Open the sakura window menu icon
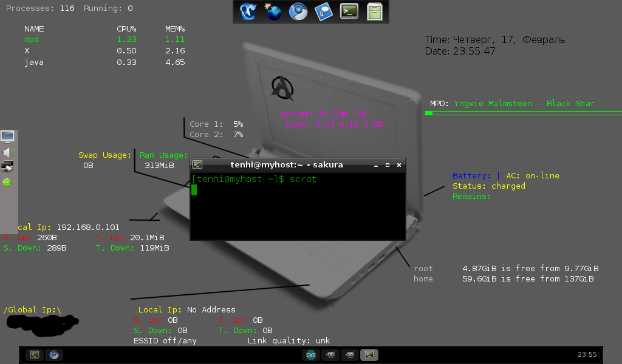 coord(197,164)
